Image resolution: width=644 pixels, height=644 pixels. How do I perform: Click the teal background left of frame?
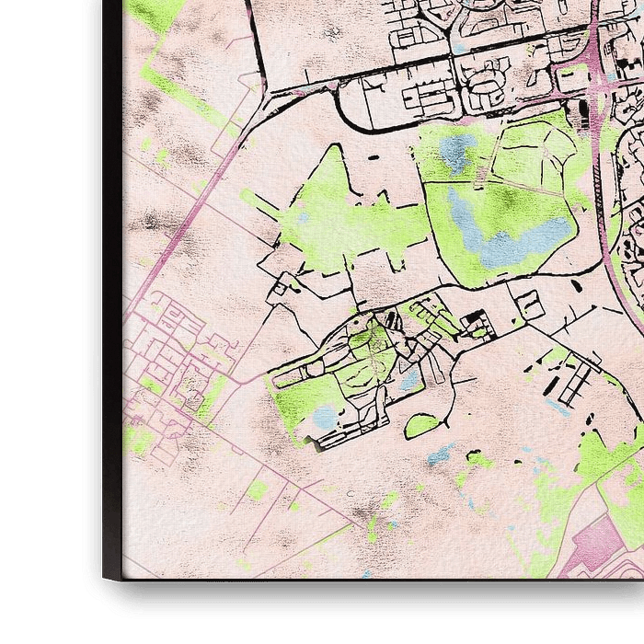[41, 322]
